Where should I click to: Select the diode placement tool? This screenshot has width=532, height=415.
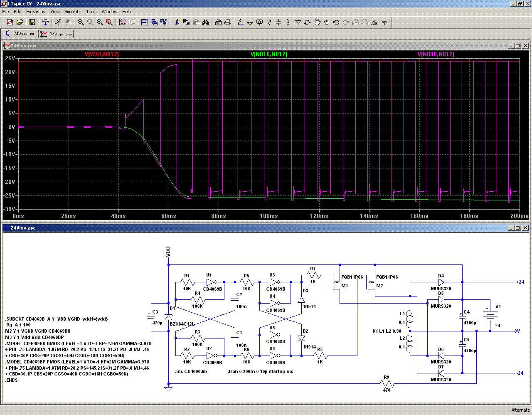(298, 22)
